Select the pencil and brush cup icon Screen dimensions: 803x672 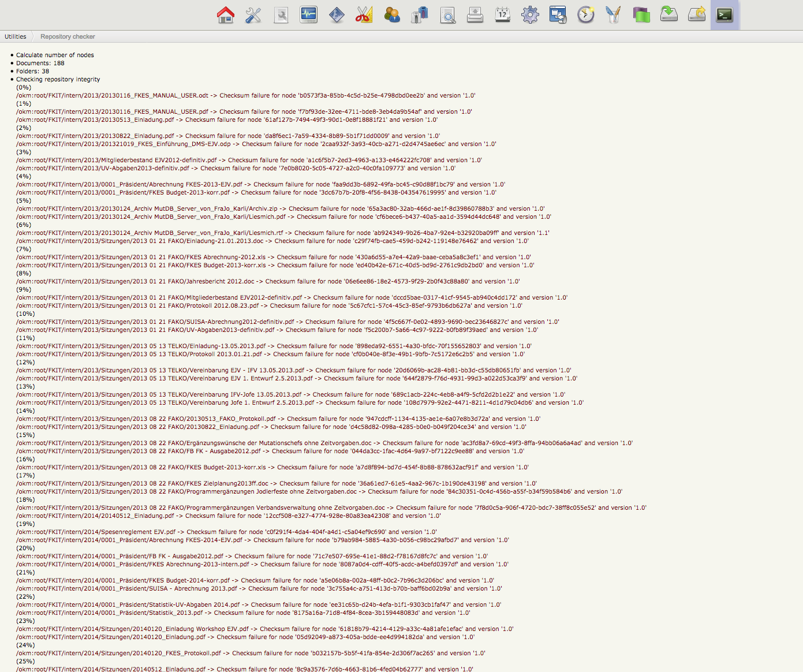[613, 15]
